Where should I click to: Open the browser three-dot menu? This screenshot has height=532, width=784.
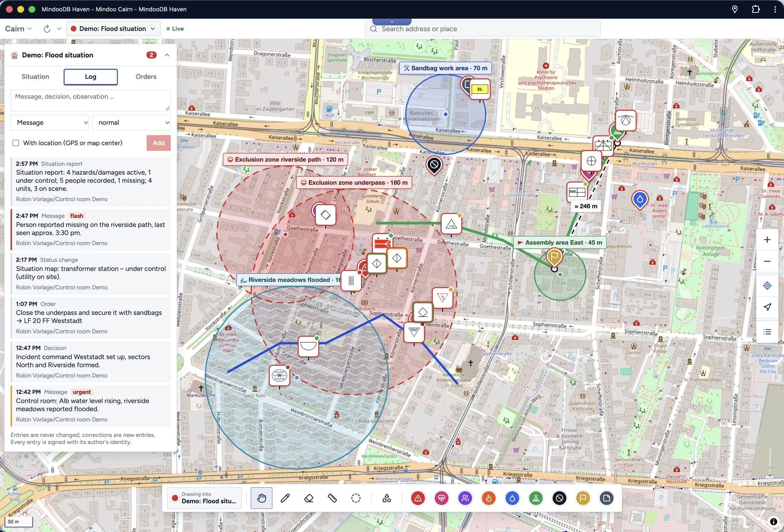(x=775, y=9)
